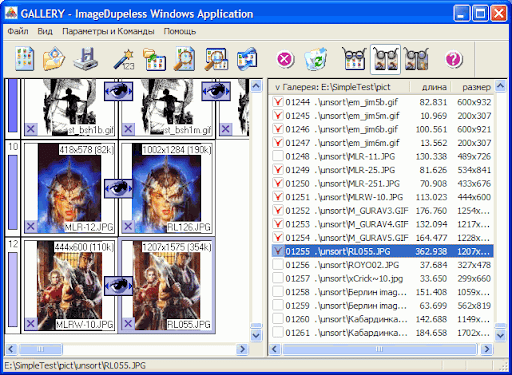The height and width of the screenshot is (375, 512).
Task: Click thumbnail pane scroll up arrow
Action: [256, 86]
